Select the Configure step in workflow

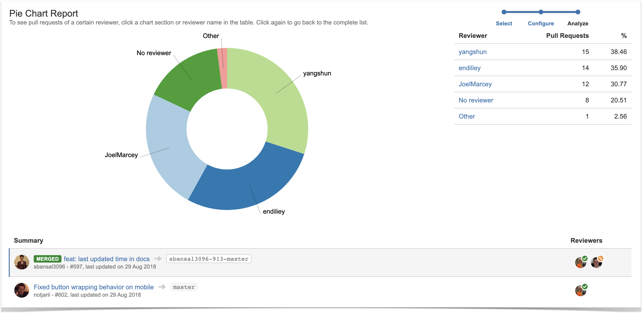coord(540,23)
